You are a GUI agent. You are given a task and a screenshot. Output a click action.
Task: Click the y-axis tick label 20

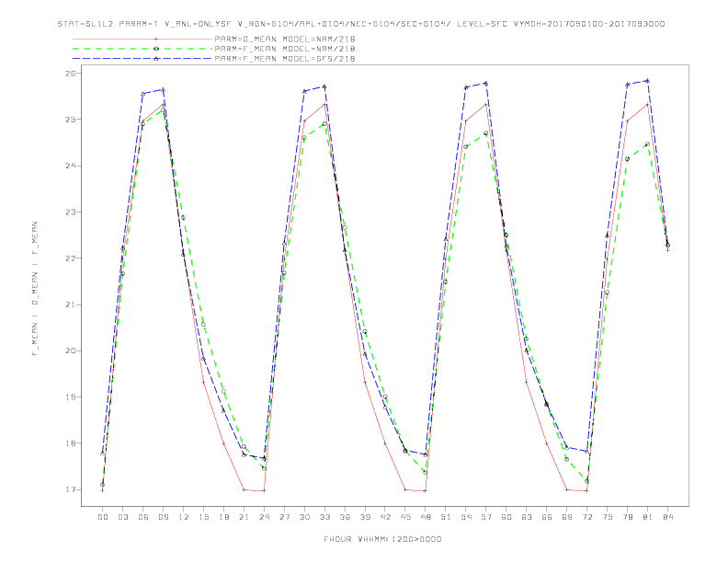(70, 350)
